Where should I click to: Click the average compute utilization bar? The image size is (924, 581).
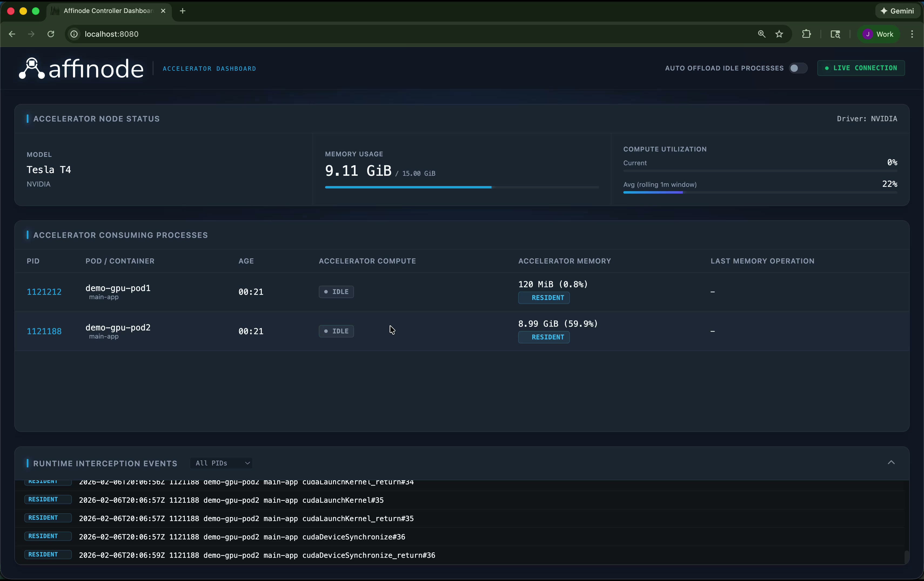(x=760, y=192)
